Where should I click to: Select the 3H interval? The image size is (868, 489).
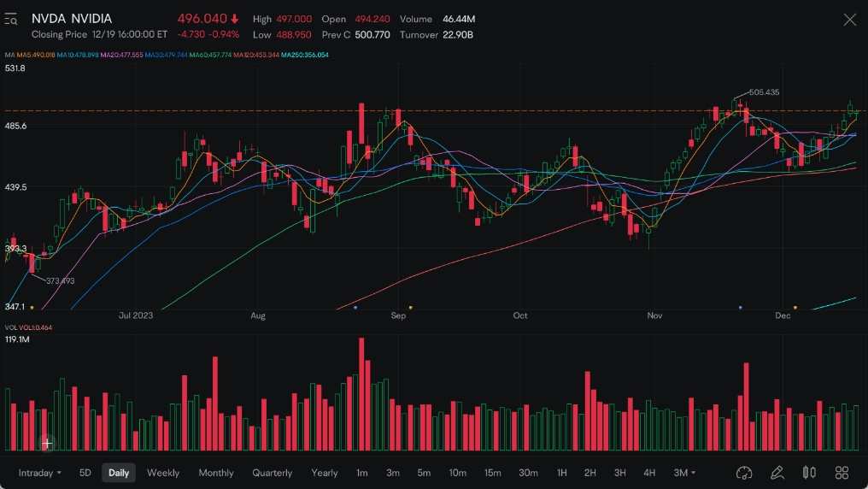(619, 473)
